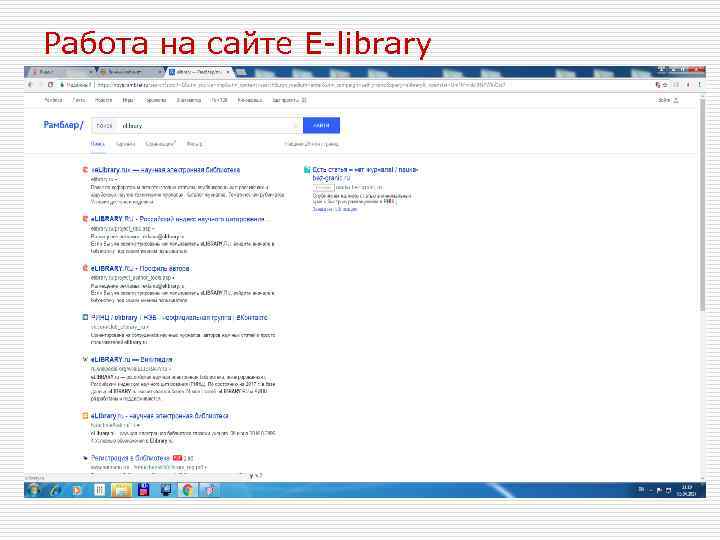Bookmark this page with the star icon
The width and height of the screenshot is (720, 540).
[665, 85]
